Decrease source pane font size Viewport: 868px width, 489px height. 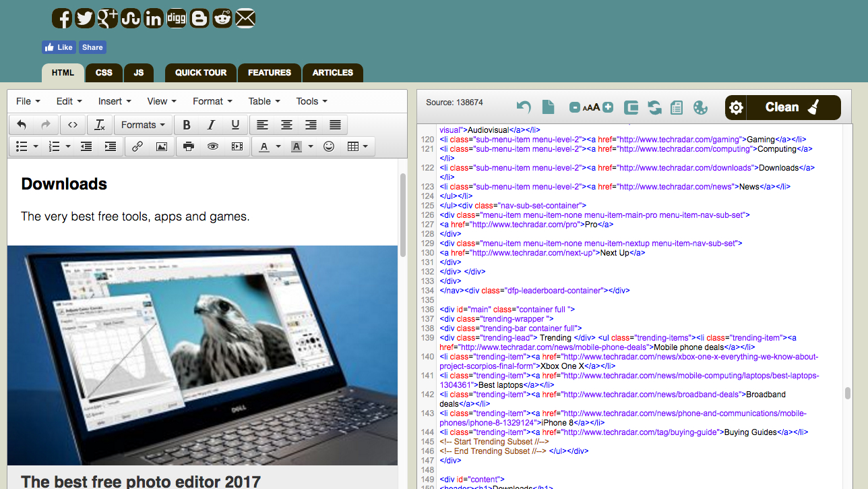pyautogui.click(x=574, y=107)
